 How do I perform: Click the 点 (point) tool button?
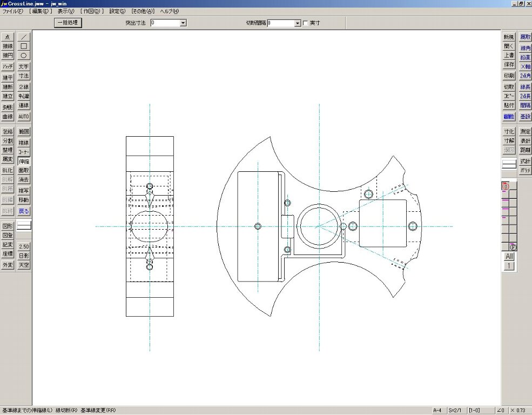(8, 37)
